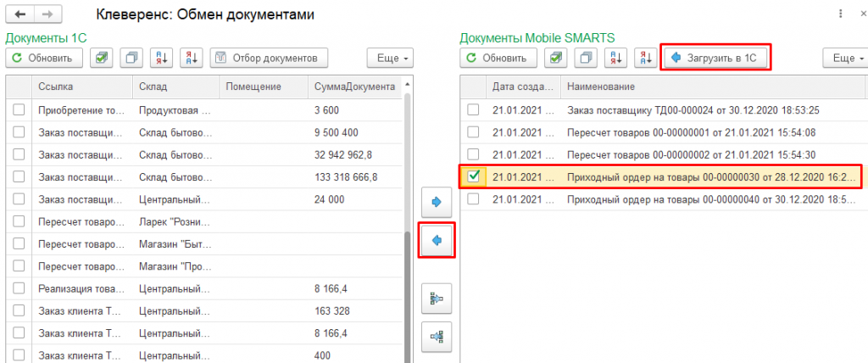Viewport: 868px width, 363px height.
Task: Click the bottom transfer-all-left icon button
Action: coord(437,337)
